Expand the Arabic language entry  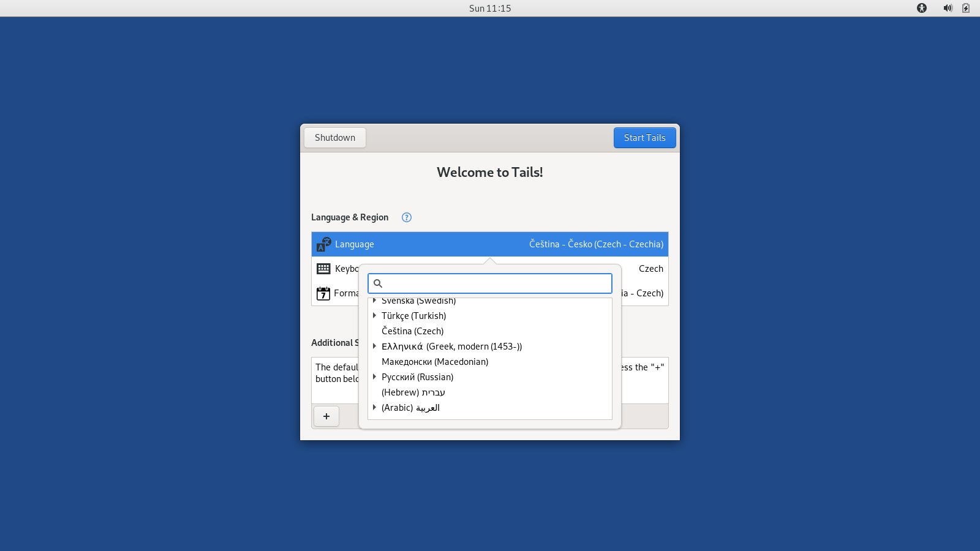(374, 407)
